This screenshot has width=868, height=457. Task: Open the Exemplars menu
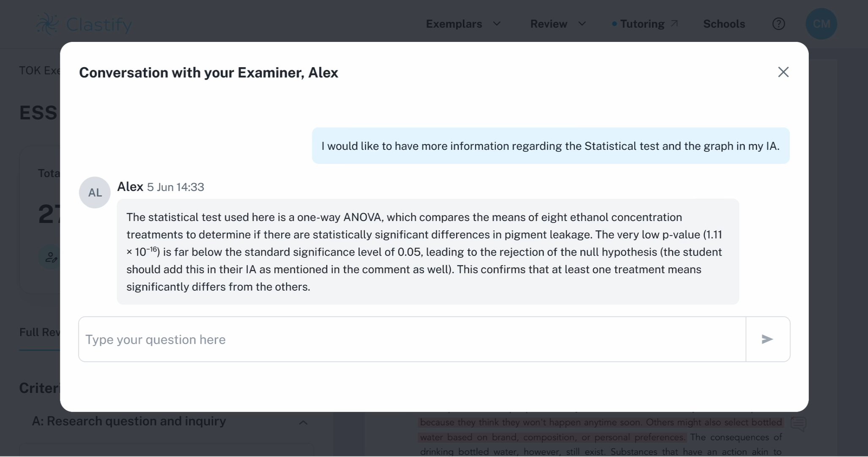tap(454, 24)
